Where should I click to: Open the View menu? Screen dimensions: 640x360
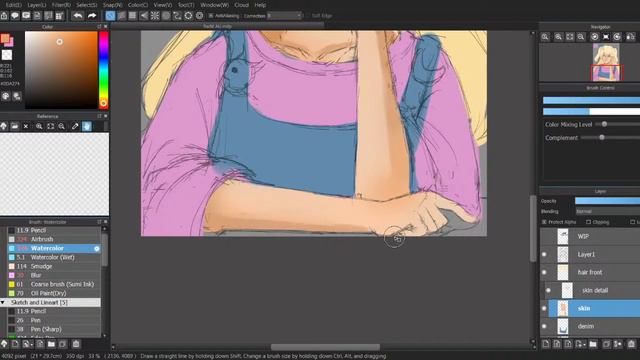point(162,5)
